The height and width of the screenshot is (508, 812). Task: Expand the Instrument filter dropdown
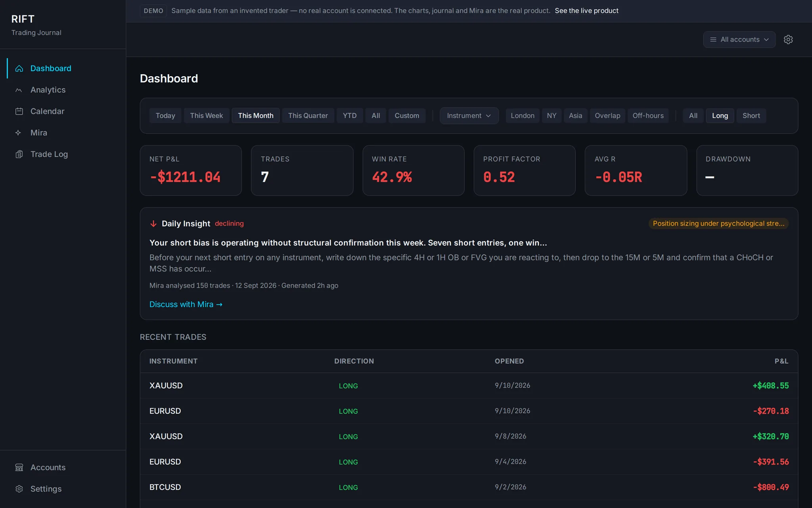469,116
